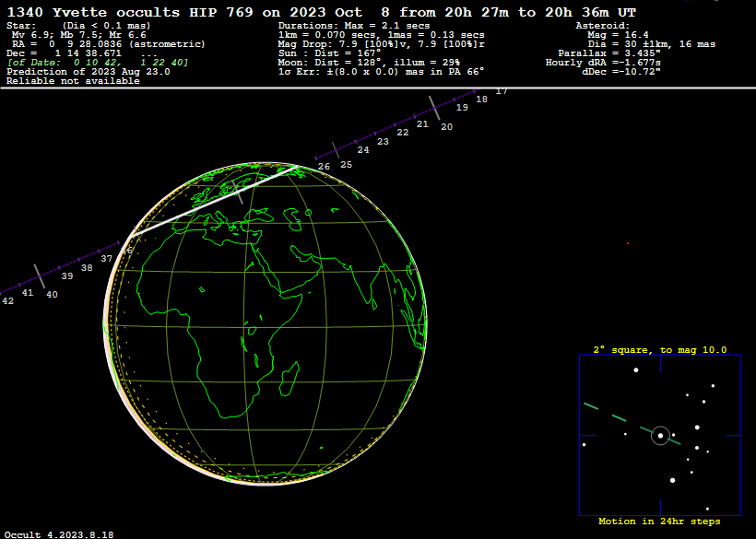Viewport: 756px width, 539px height.
Task: Click minute label '41' on the lower track
Action: pyautogui.click(x=28, y=293)
